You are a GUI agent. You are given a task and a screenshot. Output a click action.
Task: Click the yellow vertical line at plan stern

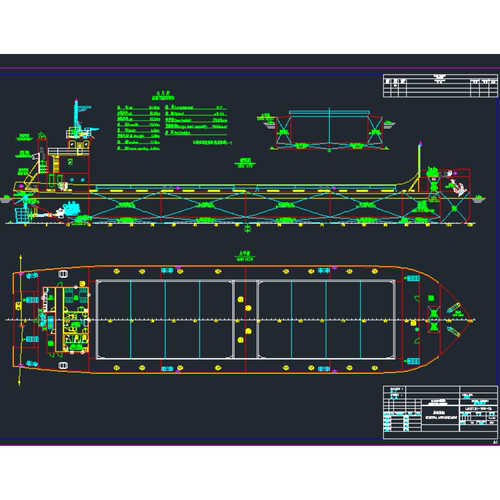point(20,320)
